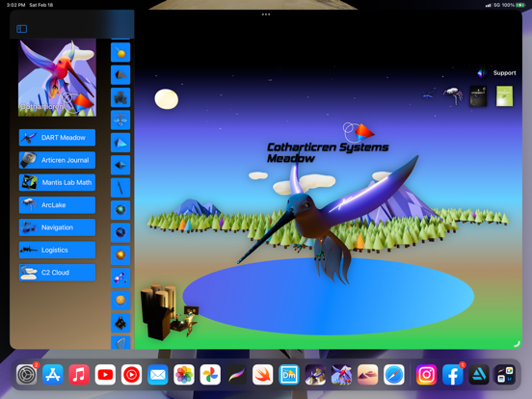Image resolution: width=532 pixels, height=399 pixels.
Task: Toggle the sidebar panel icon
Action: point(22,29)
